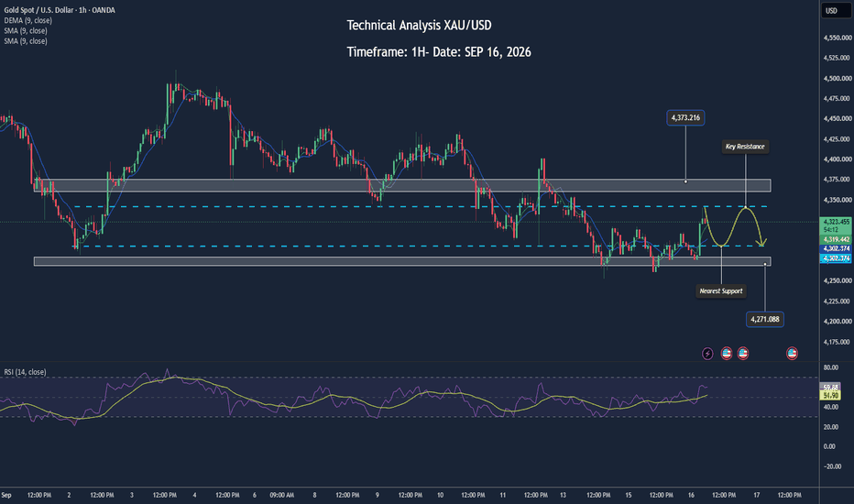Select the yellow projected path arrow
This screenshot has width=854, height=504.
click(x=735, y=226)
